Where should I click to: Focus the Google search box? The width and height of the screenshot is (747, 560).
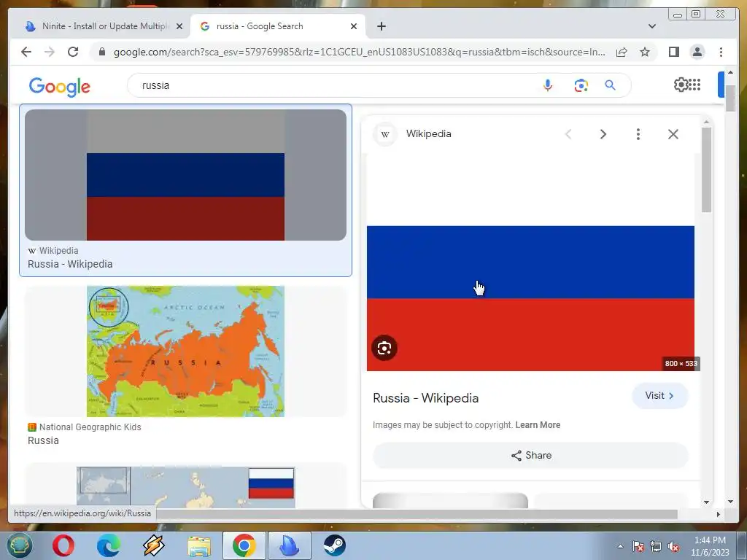click(333, 85)
